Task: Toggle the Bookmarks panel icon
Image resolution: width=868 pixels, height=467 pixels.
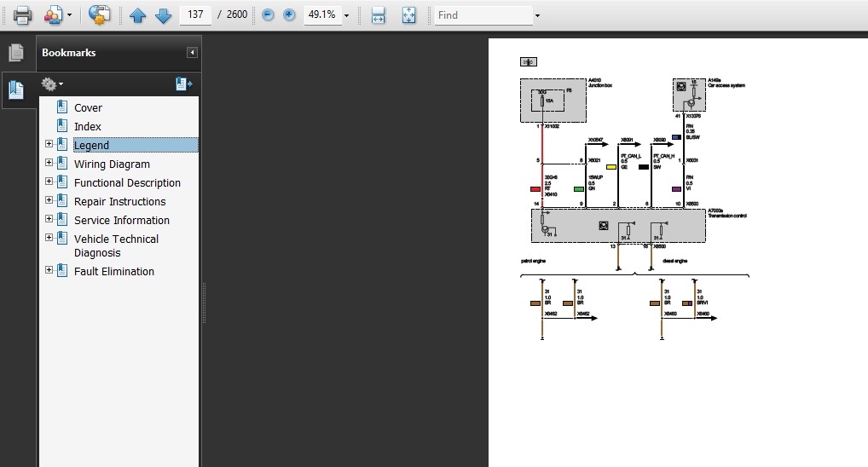Action: [x=16, y=89]
